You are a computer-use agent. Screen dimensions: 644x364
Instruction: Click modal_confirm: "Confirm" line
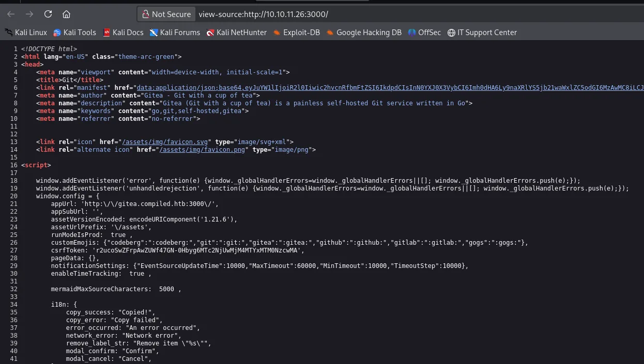113,351
